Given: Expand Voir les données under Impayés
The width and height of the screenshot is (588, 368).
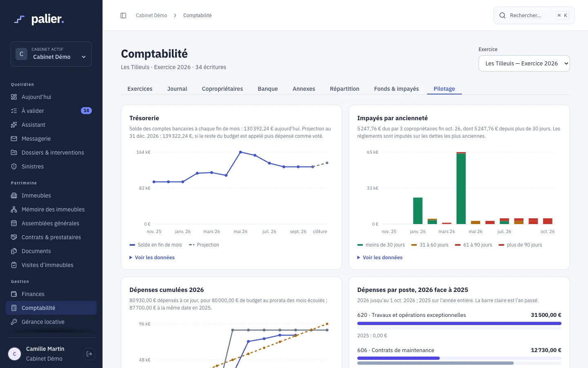Looking at the screenshot, I should point(380,258).
